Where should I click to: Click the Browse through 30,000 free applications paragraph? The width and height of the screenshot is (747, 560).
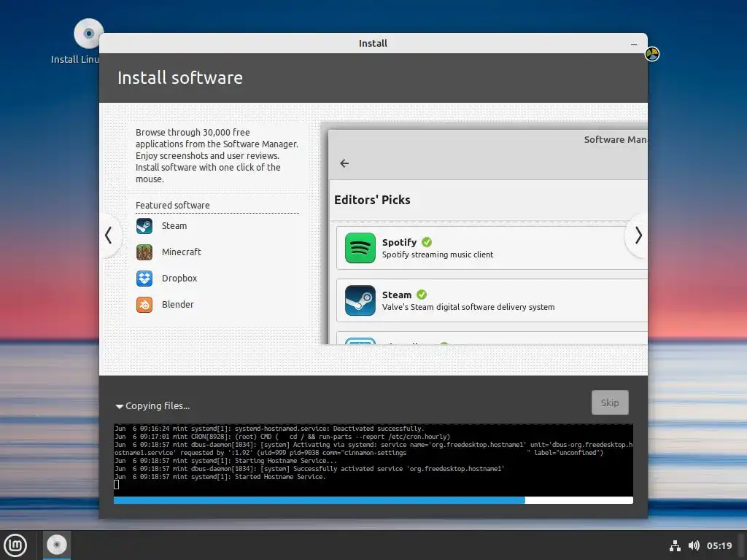pos(217,156)
